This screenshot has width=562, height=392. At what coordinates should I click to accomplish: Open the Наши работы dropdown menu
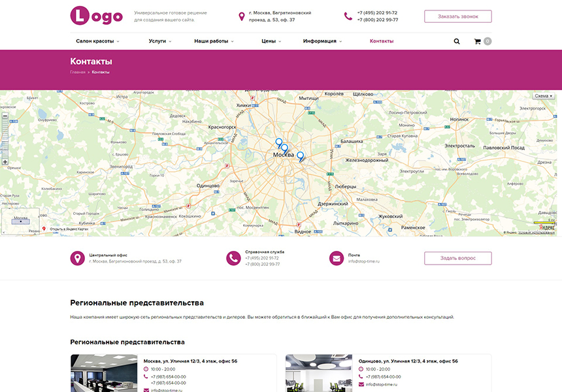coord(214,41)
